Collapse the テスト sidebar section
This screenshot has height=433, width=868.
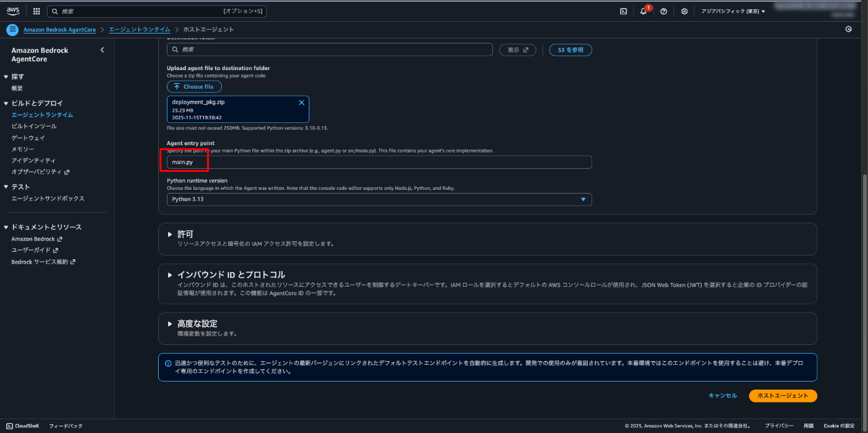[x=6, y=187]
